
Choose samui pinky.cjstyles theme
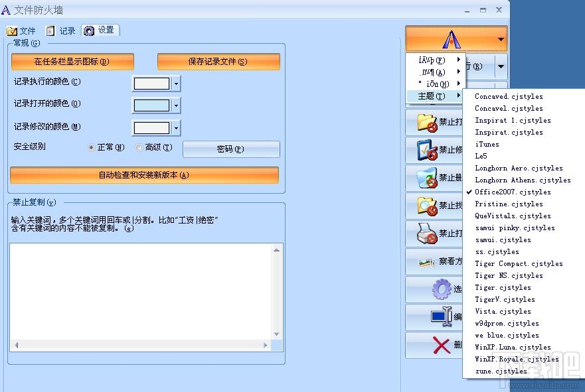523,228
